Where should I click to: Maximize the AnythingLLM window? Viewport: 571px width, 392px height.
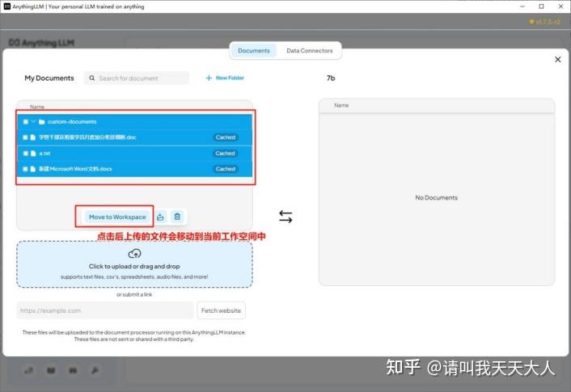point(542,6)
